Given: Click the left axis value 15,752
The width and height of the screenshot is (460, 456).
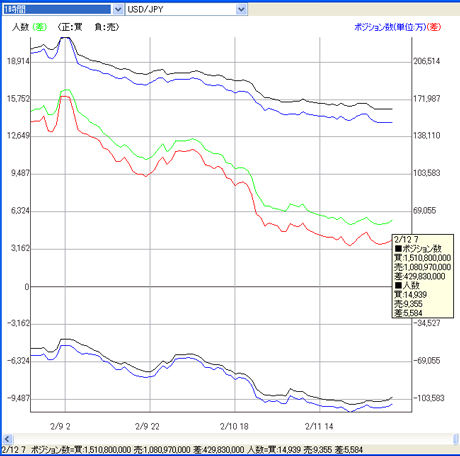Looking at the screenshot, I should click(18, 99).
